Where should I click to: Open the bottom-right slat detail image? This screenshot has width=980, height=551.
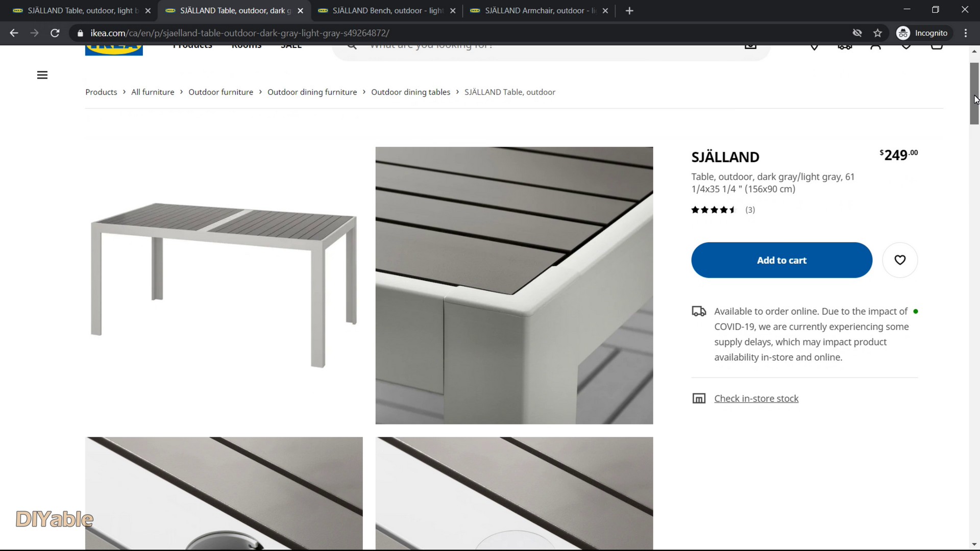tap(514, 493)
